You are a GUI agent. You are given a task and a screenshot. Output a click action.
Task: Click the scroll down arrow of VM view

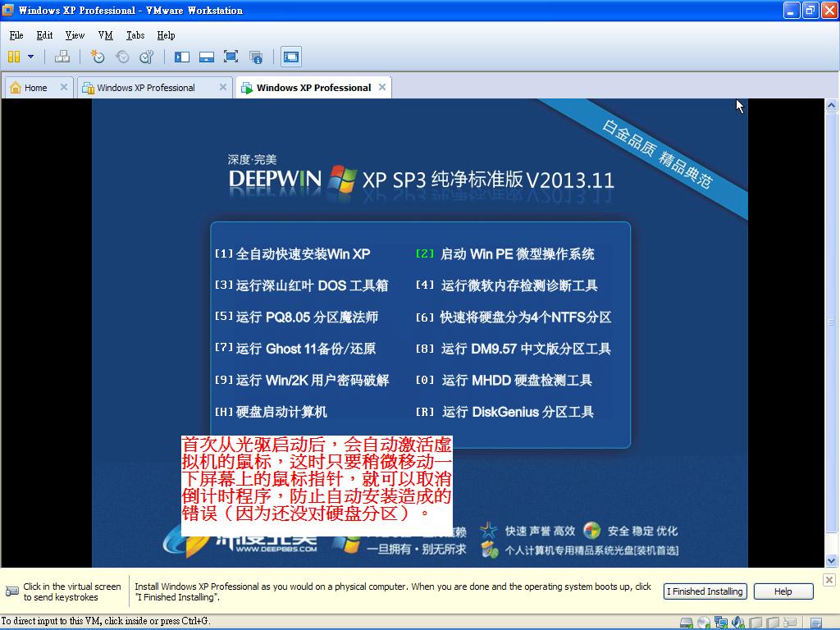[832, 561]
